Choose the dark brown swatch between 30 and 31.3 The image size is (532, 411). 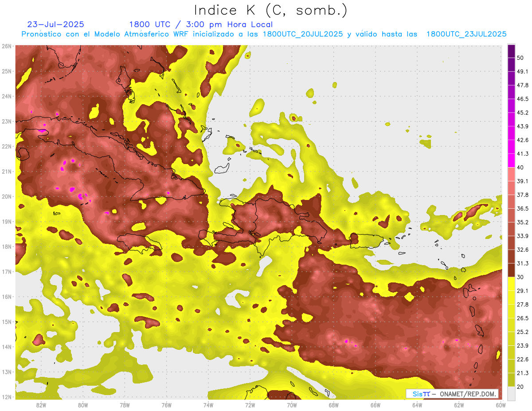point(511,270)
